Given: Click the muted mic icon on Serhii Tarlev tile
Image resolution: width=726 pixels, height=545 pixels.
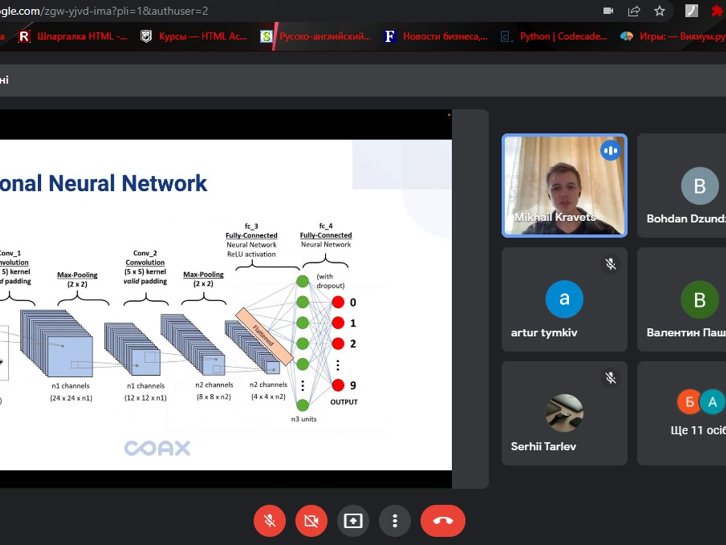Looking at the screenshot, I should pos(610,378).
